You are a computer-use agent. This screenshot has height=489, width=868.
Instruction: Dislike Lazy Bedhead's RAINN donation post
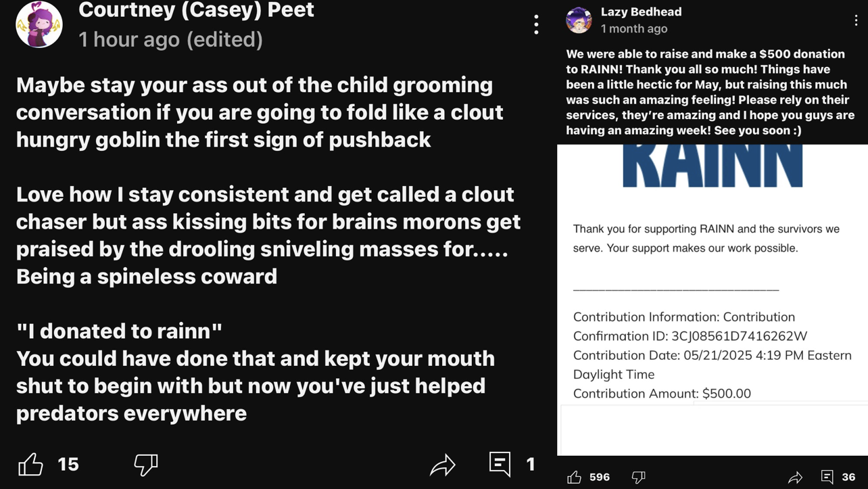click(638, 478)
